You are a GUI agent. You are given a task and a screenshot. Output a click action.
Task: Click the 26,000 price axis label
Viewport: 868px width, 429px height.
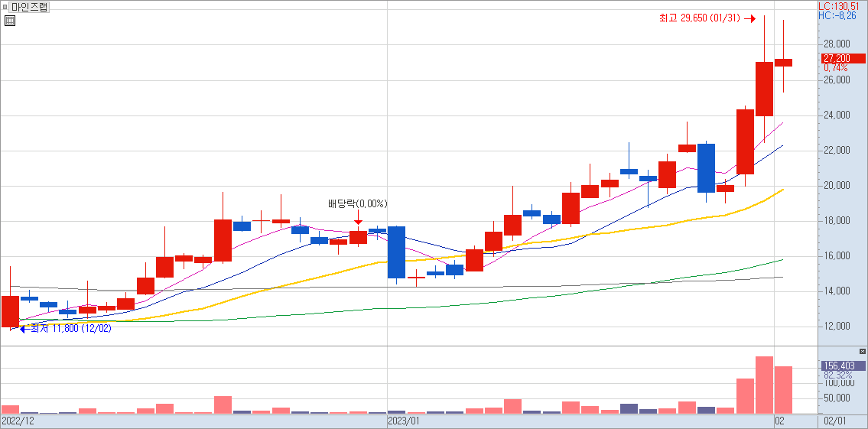pyautogui.click(x=836, y=80)
